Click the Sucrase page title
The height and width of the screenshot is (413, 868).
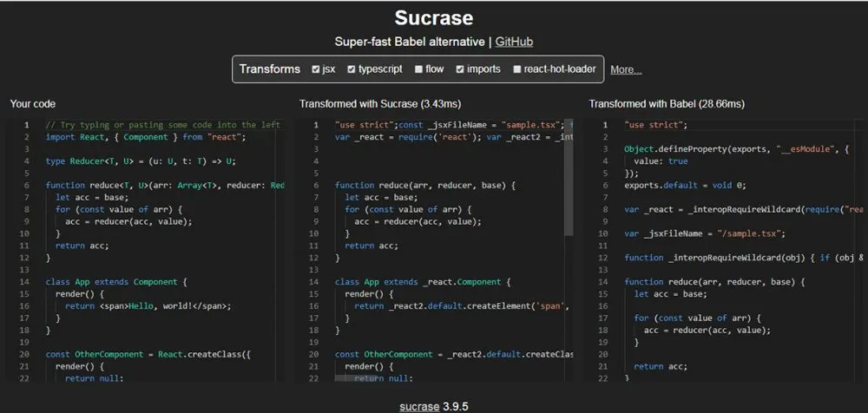point(433,17)
